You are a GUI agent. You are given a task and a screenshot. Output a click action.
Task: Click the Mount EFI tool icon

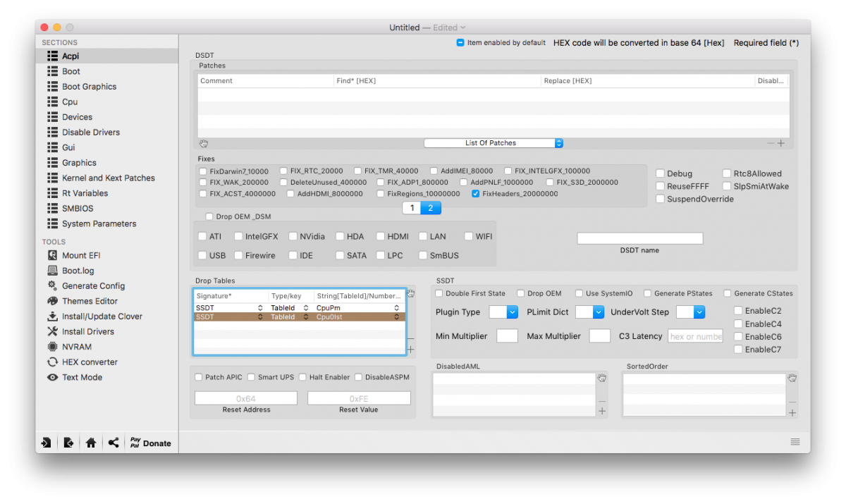click(52, 255)
